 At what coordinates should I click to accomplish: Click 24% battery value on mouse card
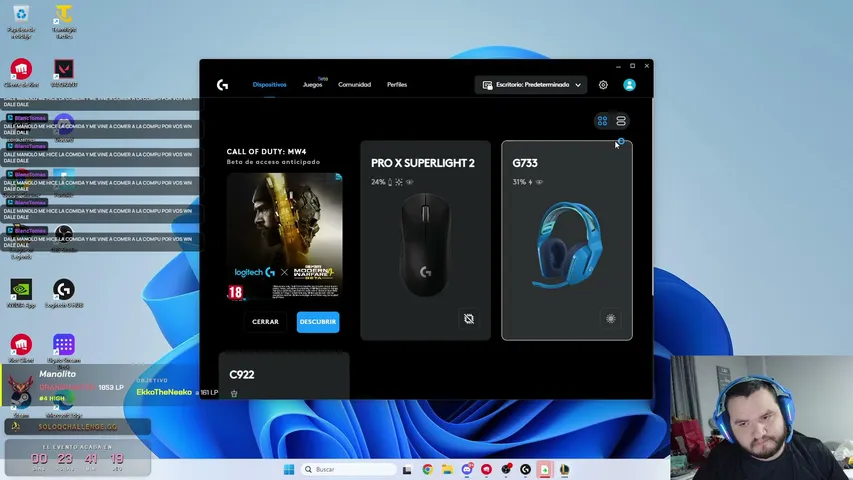pyautogui.click(x=378, y=182)
